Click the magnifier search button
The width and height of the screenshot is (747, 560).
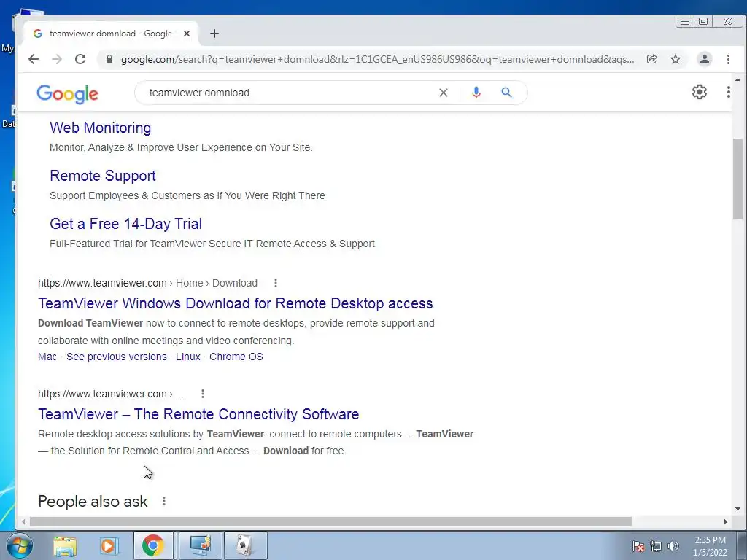(x=506, y=93)
